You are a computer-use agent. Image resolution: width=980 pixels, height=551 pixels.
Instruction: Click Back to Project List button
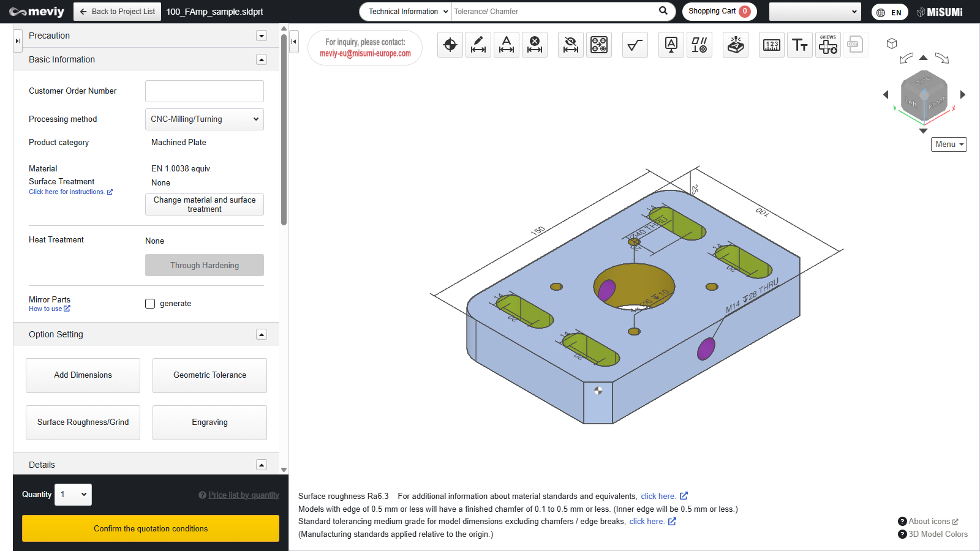(x=117, y=12)
